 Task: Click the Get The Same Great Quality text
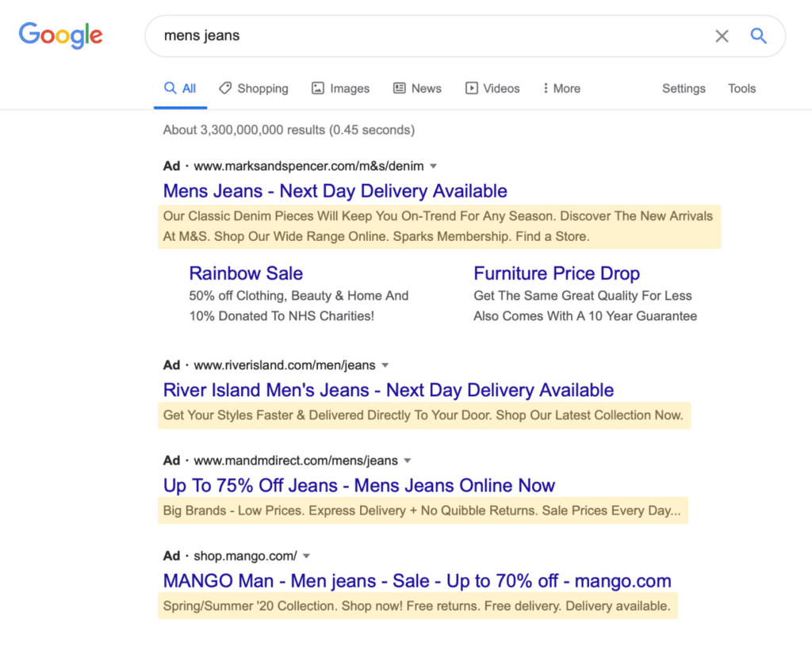click(583, 296)
